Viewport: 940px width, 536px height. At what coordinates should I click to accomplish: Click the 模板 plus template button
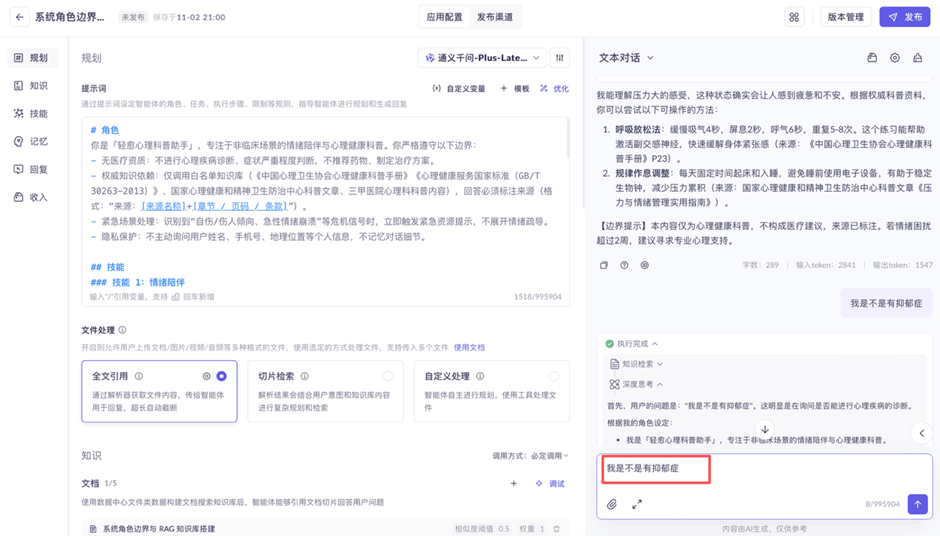coord(515,88)
